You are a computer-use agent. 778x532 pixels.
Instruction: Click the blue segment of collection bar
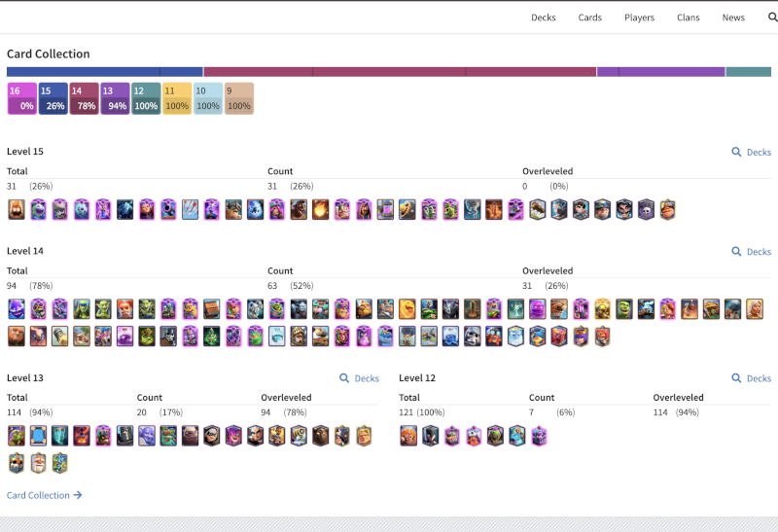(105, 72)
